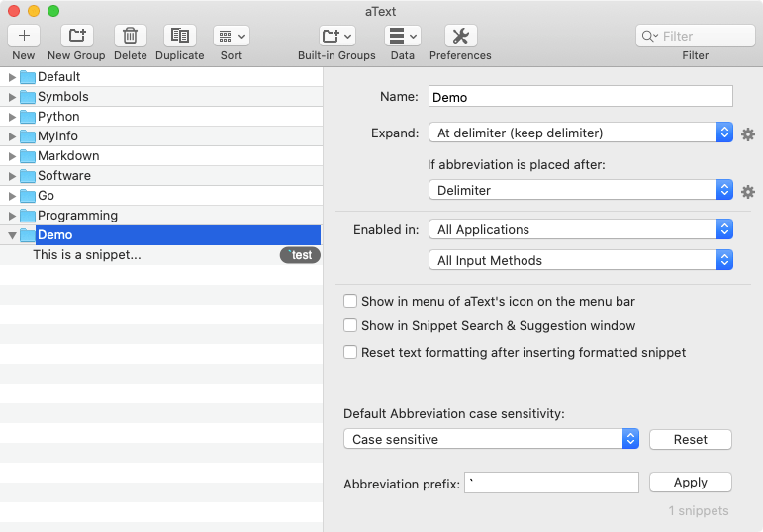Select the Markdown group in the list
The height and width of the screenshot is (532, 763).
click(68, 156)
